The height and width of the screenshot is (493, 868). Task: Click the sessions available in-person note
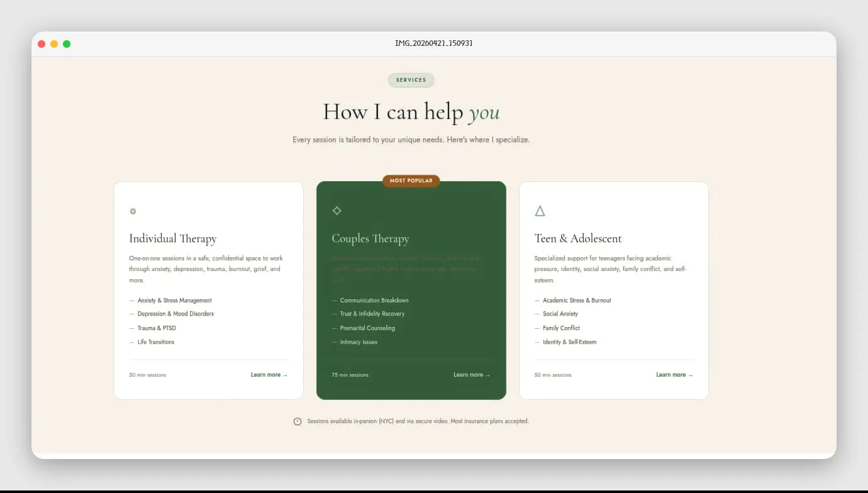click(418, 421)
